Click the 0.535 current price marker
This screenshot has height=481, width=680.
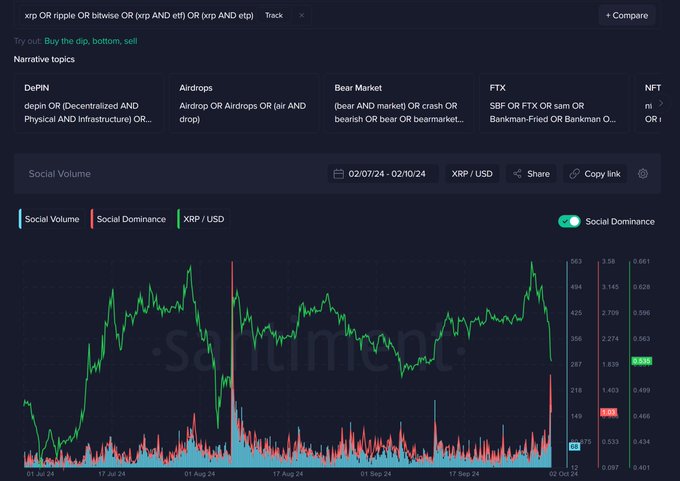coord(641,361)
